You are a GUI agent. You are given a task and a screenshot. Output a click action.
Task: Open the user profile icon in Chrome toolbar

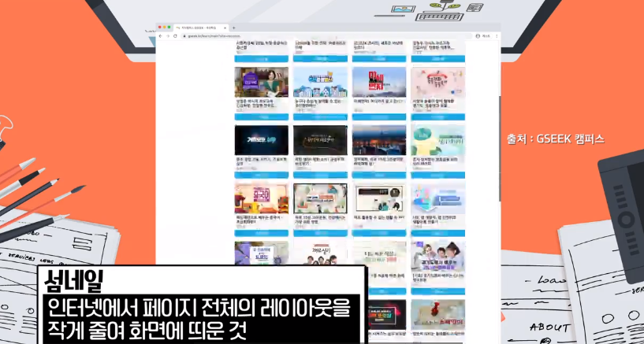pos(478,36)
